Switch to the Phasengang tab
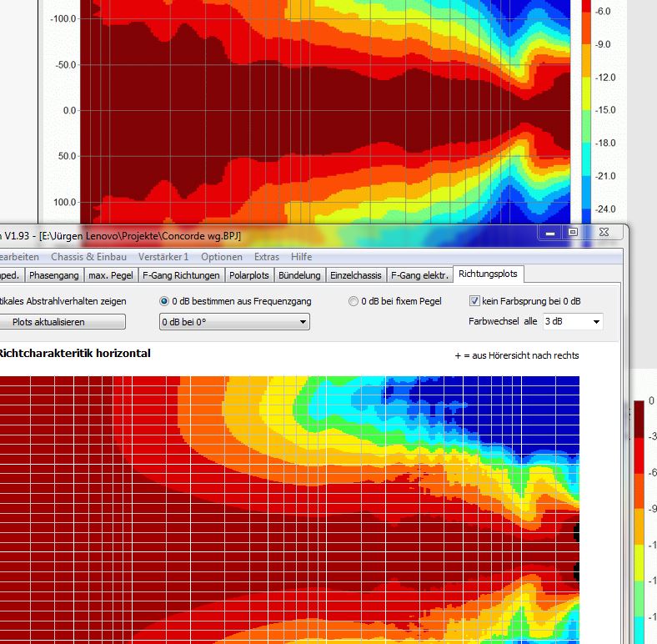The height and width of the screenshot is (644, 657). pyautogui.click(x=54, y=274)
